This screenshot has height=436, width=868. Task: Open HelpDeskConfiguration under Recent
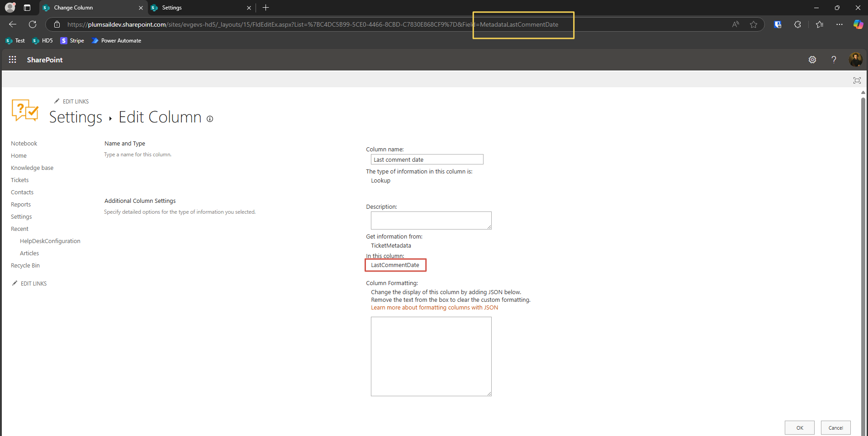(x=50, y=241)
